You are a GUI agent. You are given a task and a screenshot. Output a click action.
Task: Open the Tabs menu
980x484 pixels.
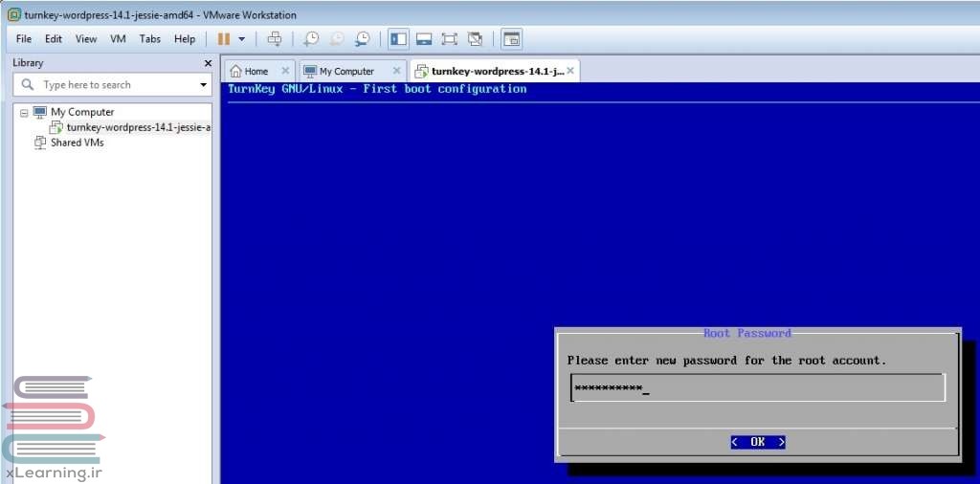pos(150,39)
